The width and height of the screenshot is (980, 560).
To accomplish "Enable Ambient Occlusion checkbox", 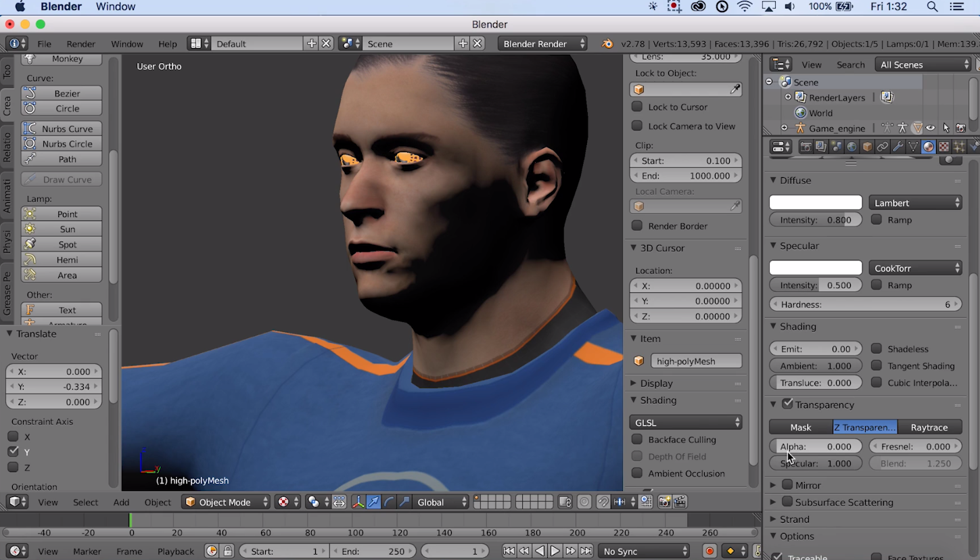I will pyautogui.click(x=636, y=473).
